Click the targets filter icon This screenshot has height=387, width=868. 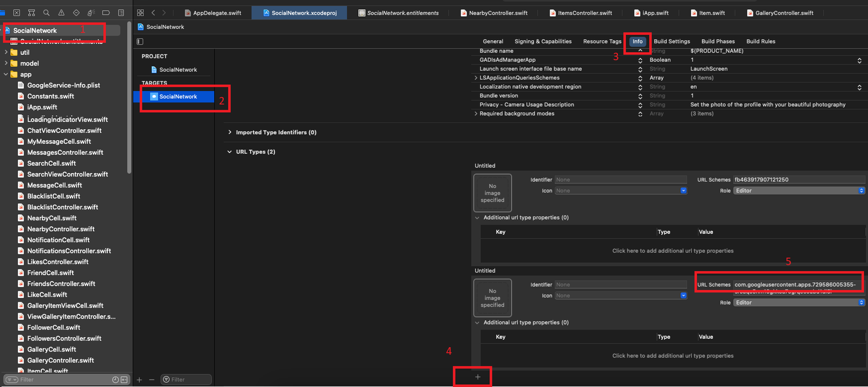[167, 379]
